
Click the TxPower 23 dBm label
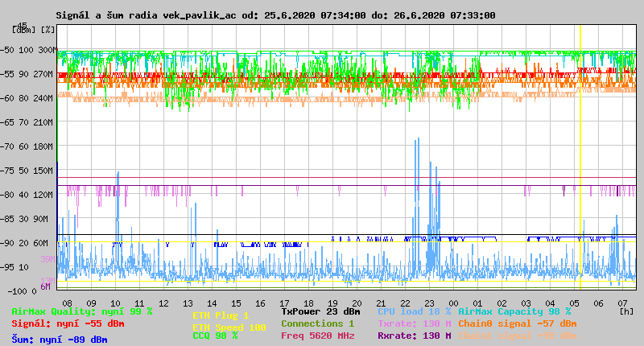[x=320, y=311]
